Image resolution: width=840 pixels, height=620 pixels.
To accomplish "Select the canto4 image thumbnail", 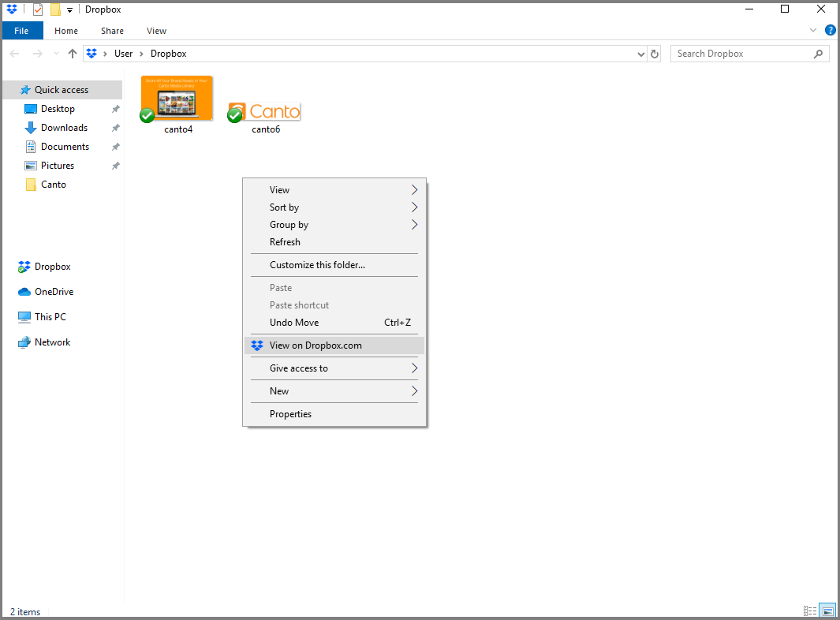I will click(x=177, y=98).
